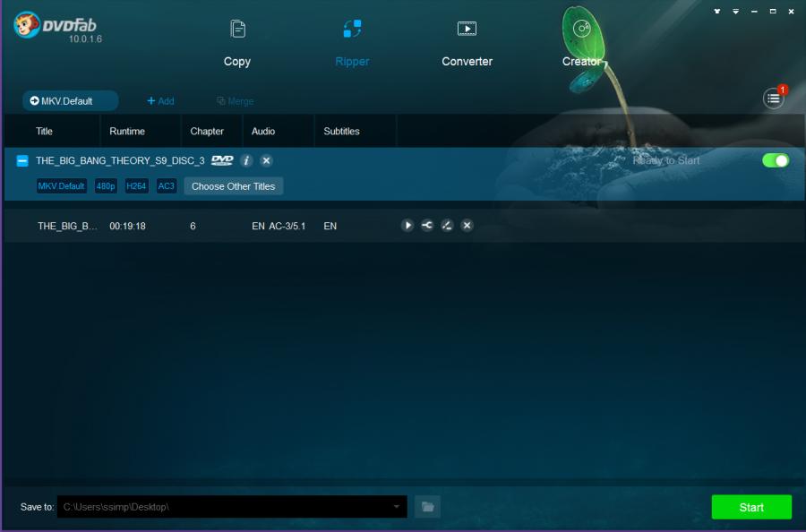
Task: Click the Add source button
Action: click(160, 101)
